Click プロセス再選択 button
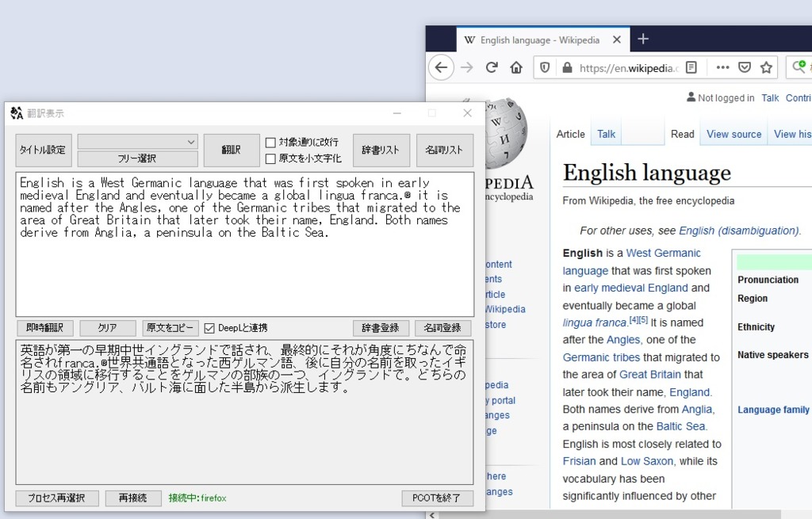 [57, 498]
